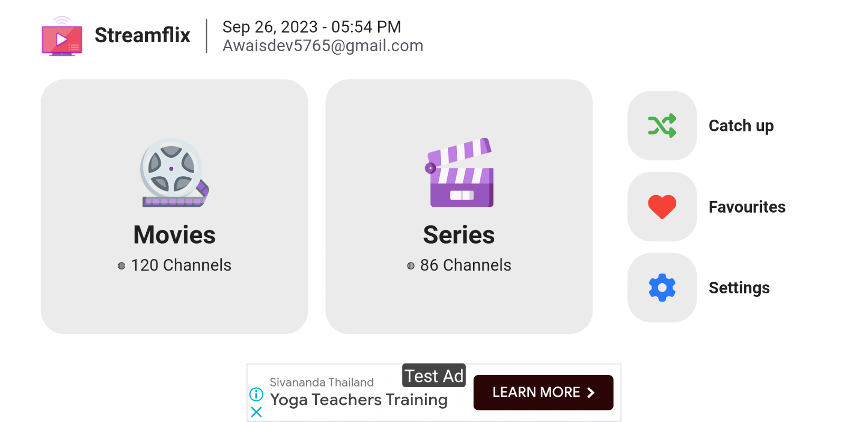Select the Series heading text
868x422 pixels.
click(459, 235)
